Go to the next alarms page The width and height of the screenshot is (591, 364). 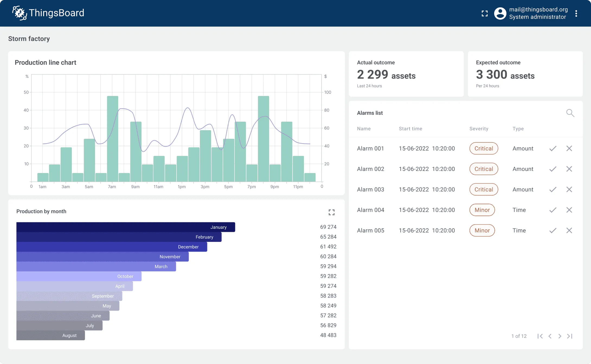click(560, 336)
